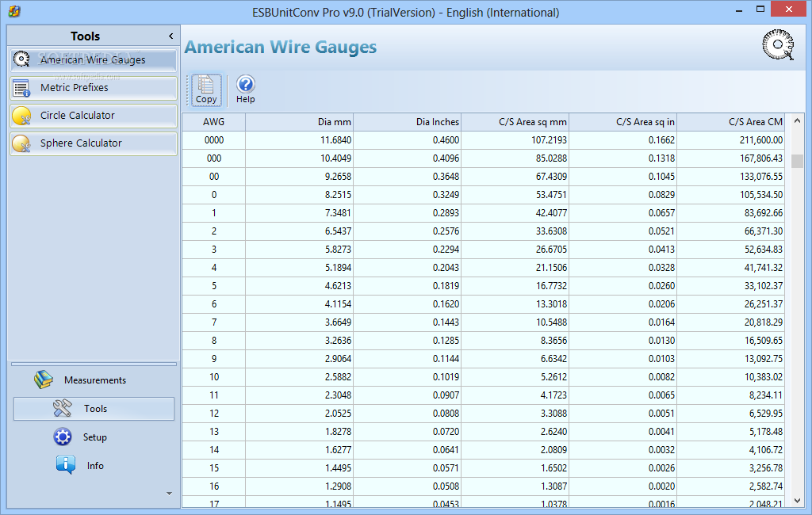
Task: Click the Dia mm column header
Action: pos(299,122)
